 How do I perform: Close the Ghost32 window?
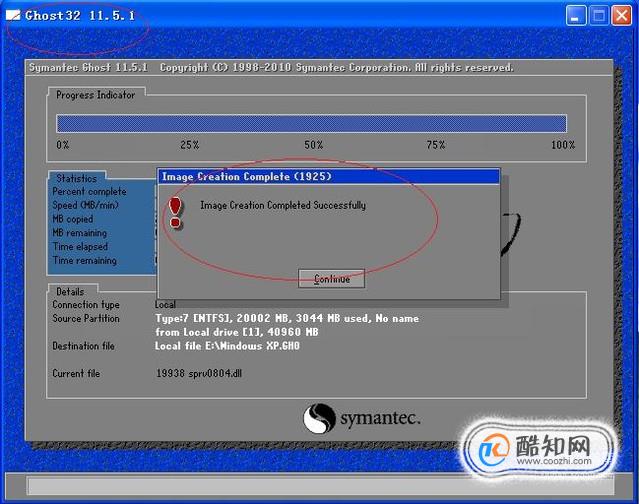pos(622,16)
